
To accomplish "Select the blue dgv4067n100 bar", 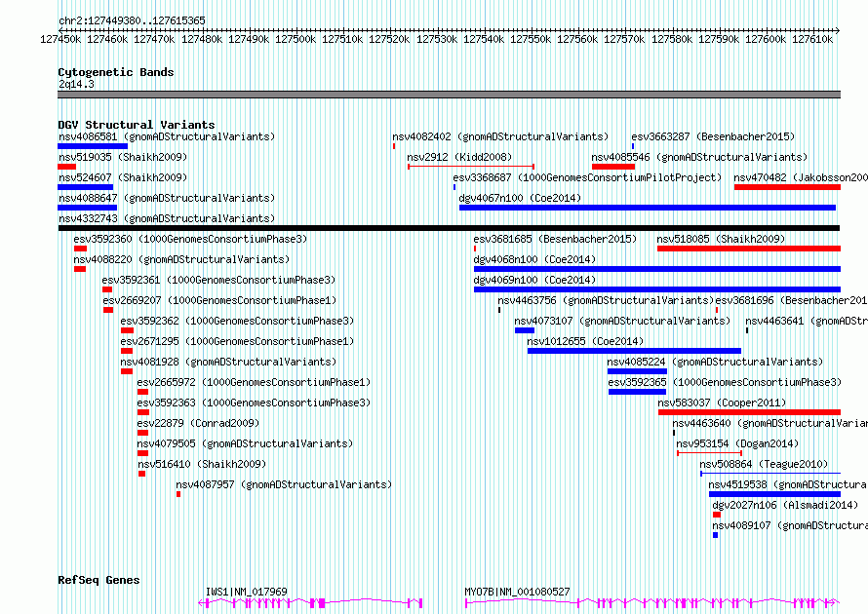I will tap(648, 208).
